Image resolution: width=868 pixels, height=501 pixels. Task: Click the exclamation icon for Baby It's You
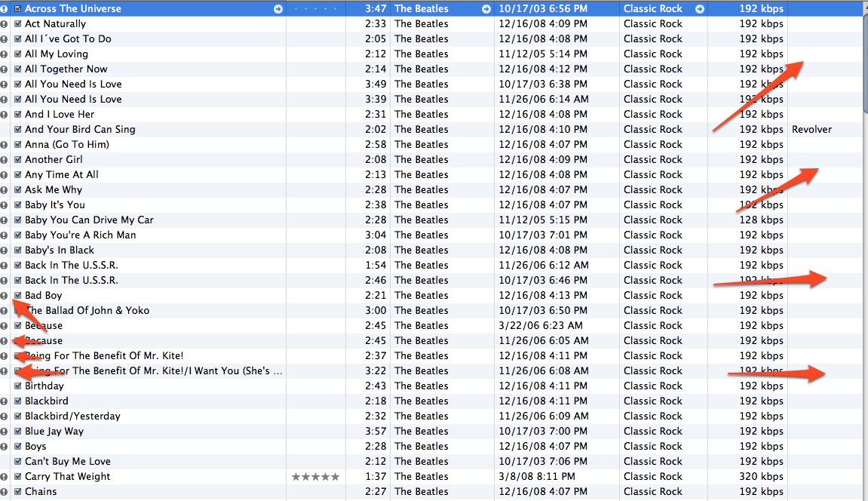[4, 204]
